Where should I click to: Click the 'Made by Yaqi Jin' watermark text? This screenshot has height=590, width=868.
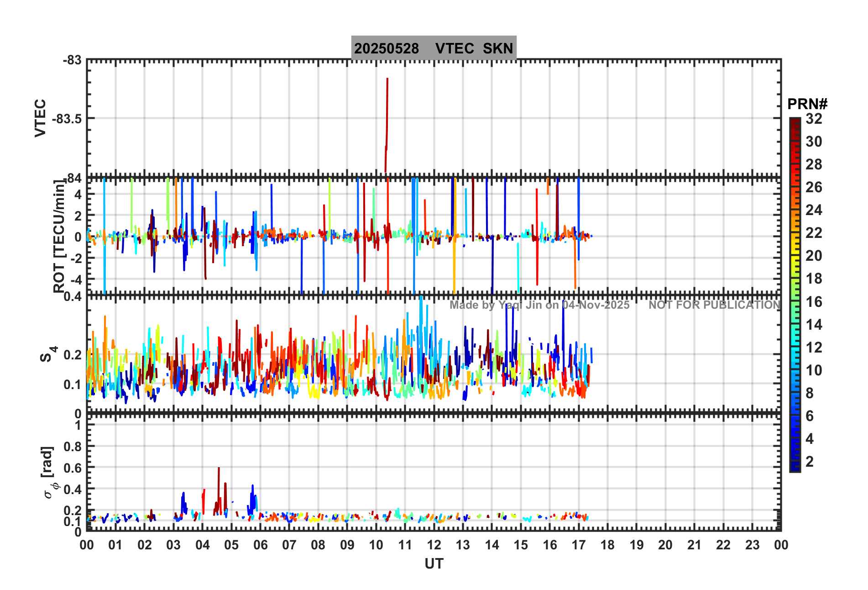coord(539,305)
